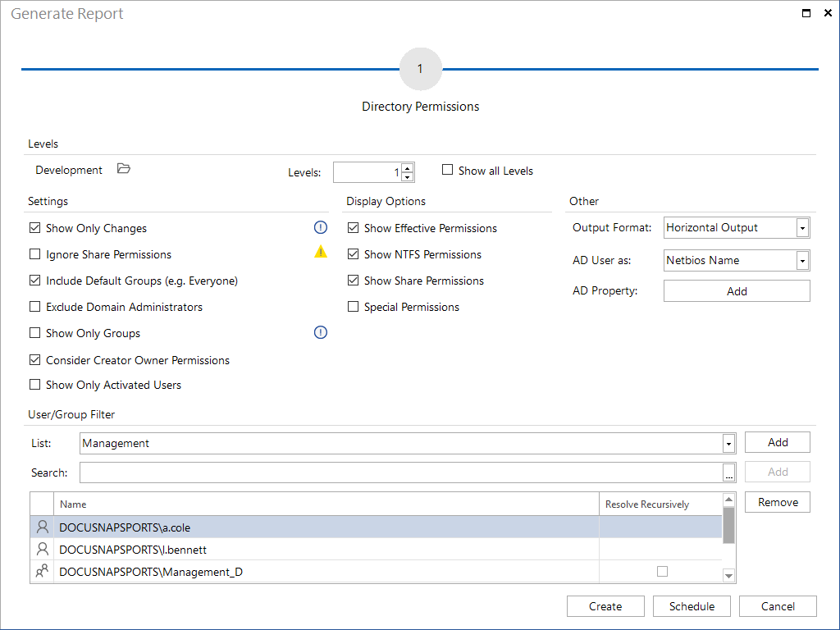Click the Create button
The image size is (840, 630).
point(605,606)
